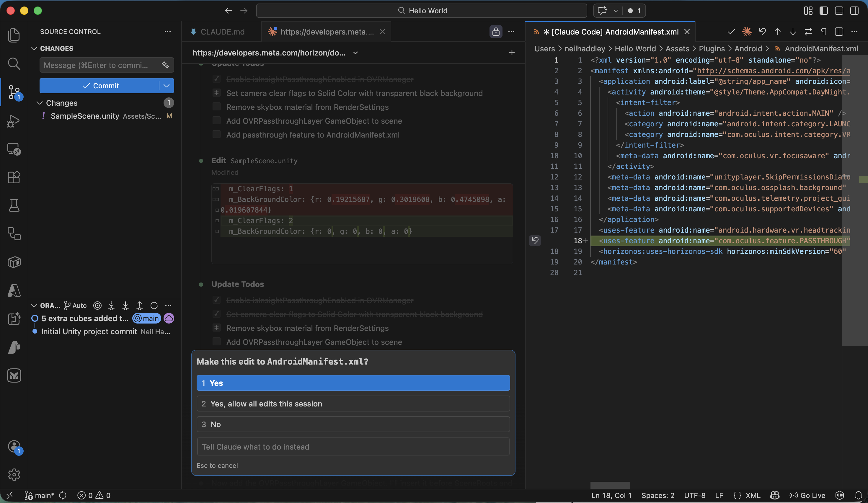
Task: Open the Testing view with the beaker icon
Action: [14, 205]
